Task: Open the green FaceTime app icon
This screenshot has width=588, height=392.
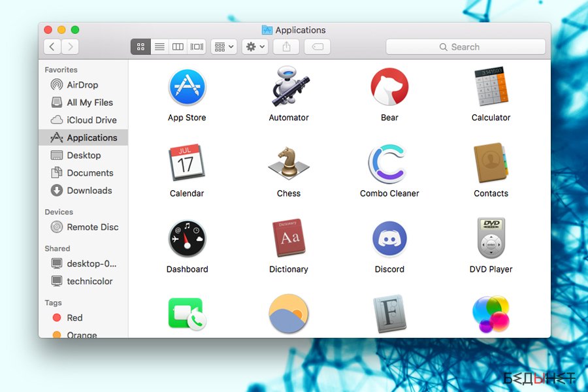Action: (x=187, y=314)
